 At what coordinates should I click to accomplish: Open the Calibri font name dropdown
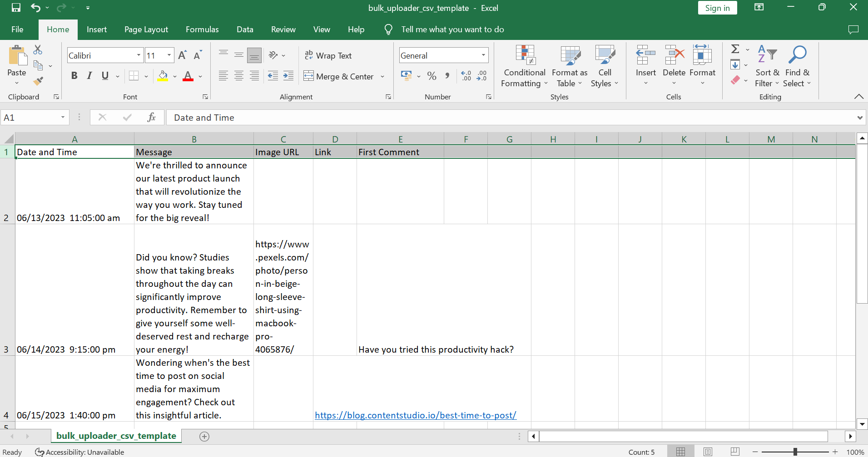coord(139,55)
